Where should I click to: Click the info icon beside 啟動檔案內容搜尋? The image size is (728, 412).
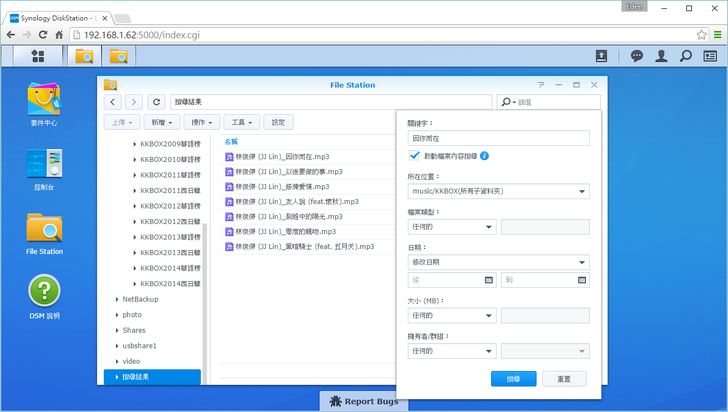coord(484,156)
